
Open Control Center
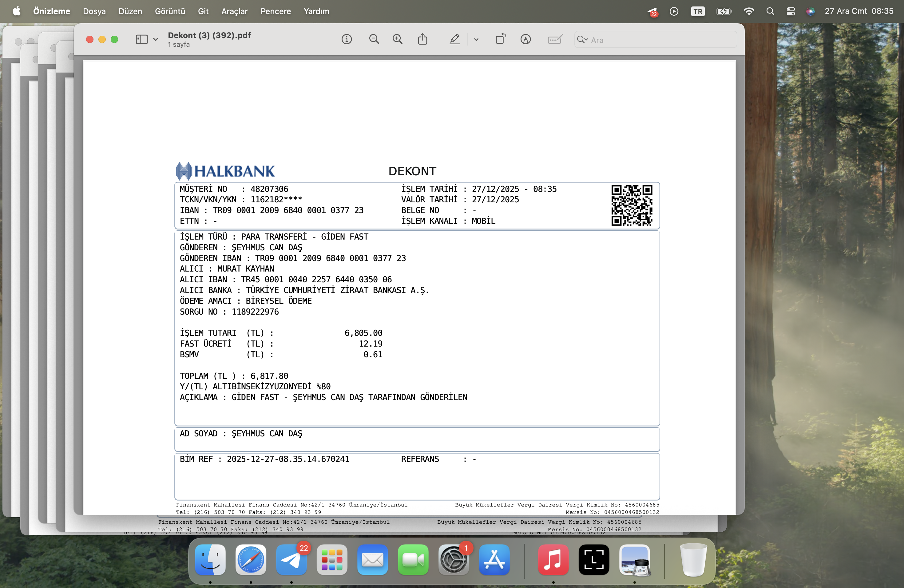point(791,11)
